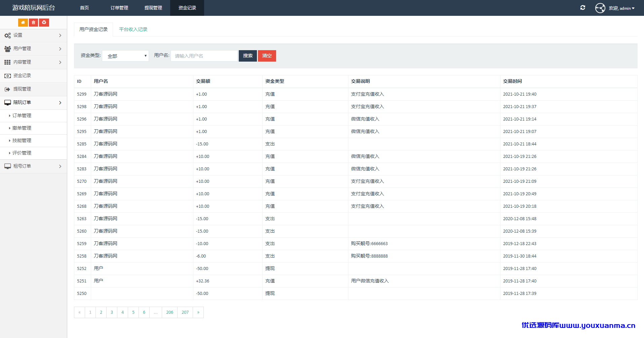Click the orange home icon button
This screenshot has height=338, width=644.
click(x=23, y=23)
